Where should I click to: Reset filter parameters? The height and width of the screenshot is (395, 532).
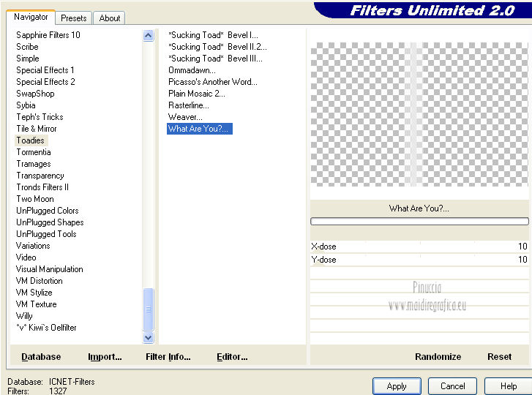point(499,357)
